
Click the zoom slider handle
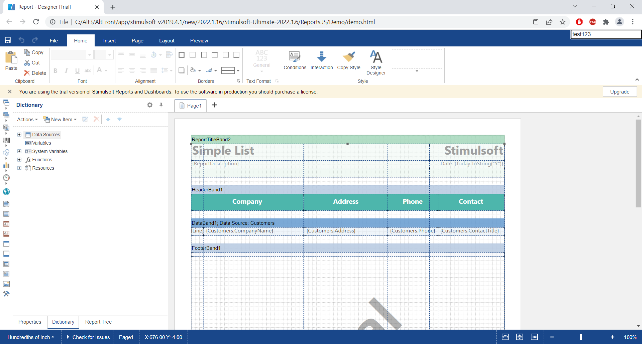click(581, 337)
